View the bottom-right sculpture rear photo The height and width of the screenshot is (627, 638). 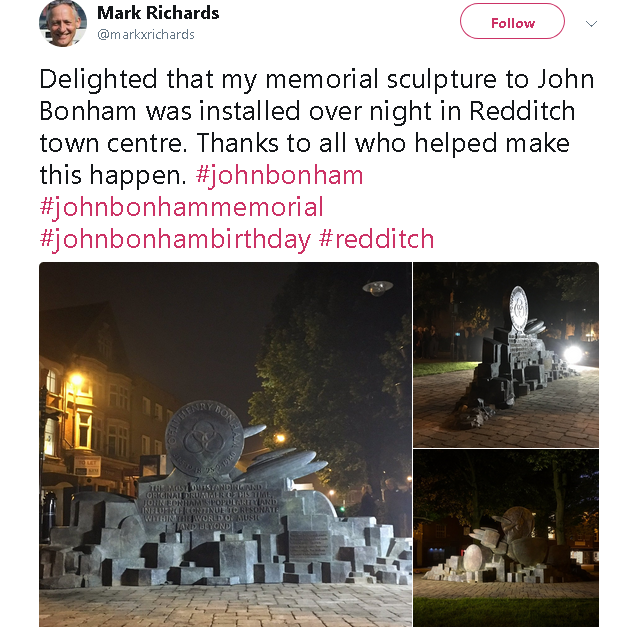[506, 538]
